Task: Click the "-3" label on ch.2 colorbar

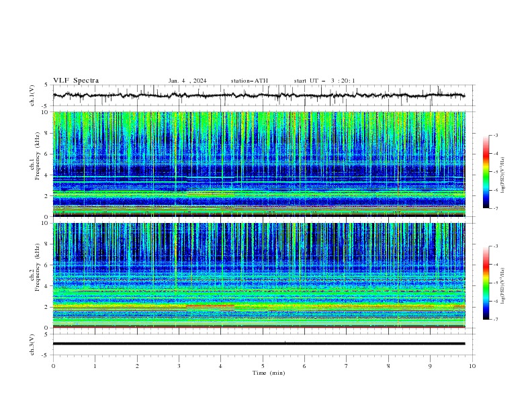Action: (495, 246)
